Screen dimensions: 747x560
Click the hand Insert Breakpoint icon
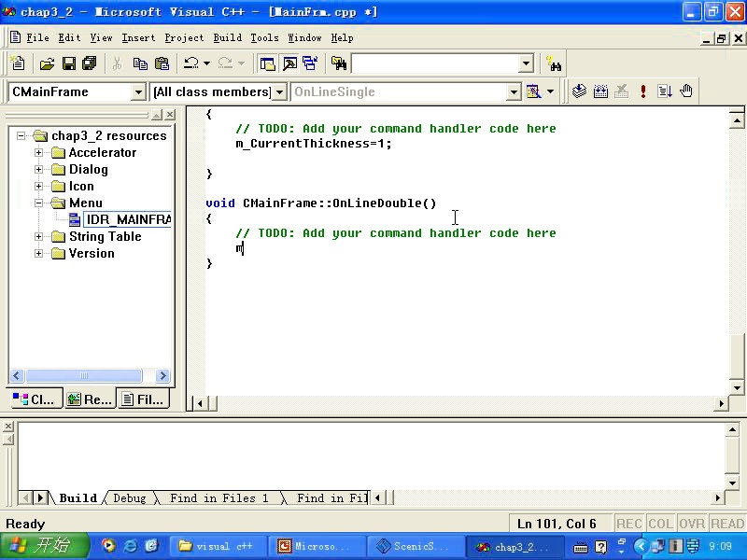[686, 91]
